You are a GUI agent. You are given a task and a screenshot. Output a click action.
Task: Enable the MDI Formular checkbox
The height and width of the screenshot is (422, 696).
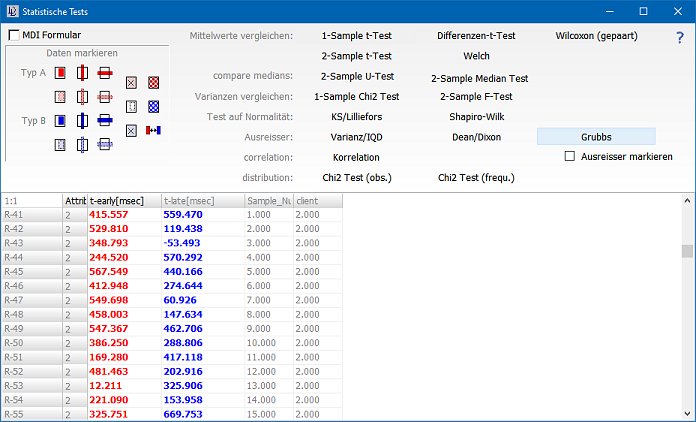pyautogui.click(x=14, y=35)
